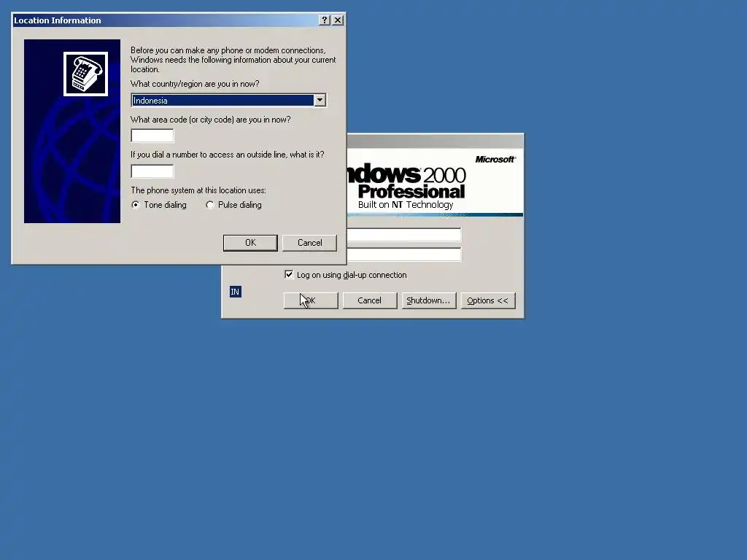Screen dimensions: 747x560
Task: Close the Location Information dialog
Action: point(338,20)
